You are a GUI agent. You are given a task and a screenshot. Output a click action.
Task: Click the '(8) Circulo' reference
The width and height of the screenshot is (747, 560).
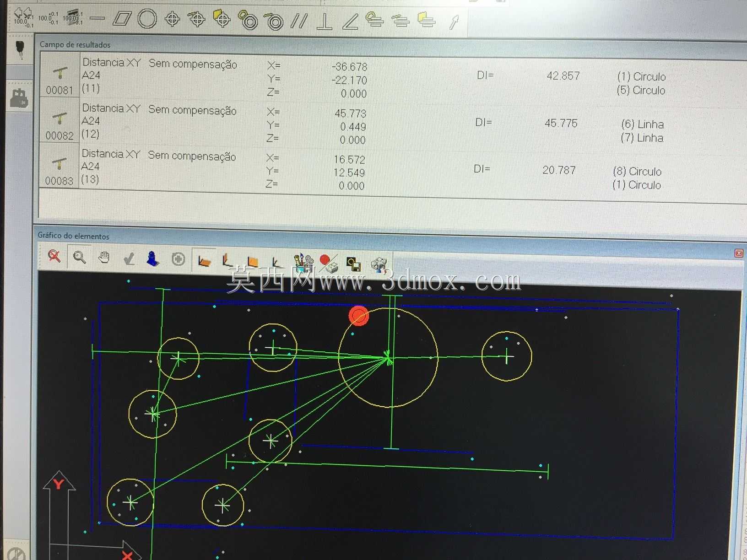[x=637, y=171]
